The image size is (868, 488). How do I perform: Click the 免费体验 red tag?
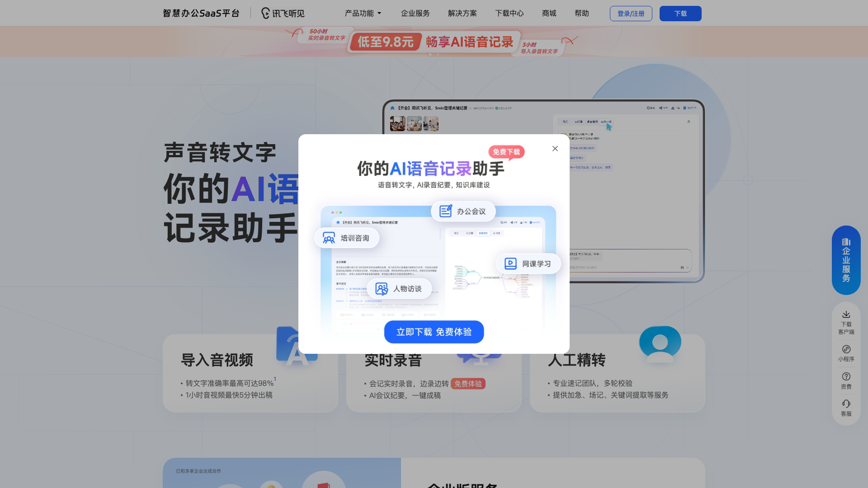[468, 384]
